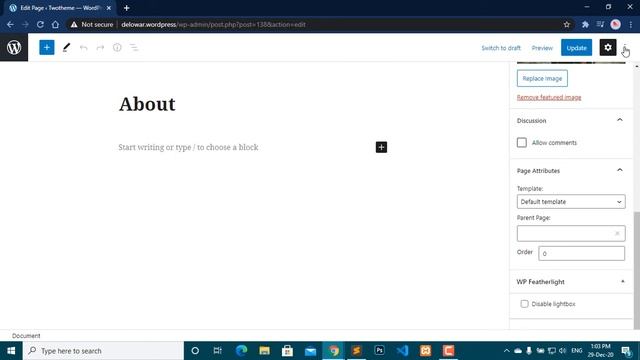Screen dimensions: 640x360
Task: Click Replace Image button
Action: [542, 78]
